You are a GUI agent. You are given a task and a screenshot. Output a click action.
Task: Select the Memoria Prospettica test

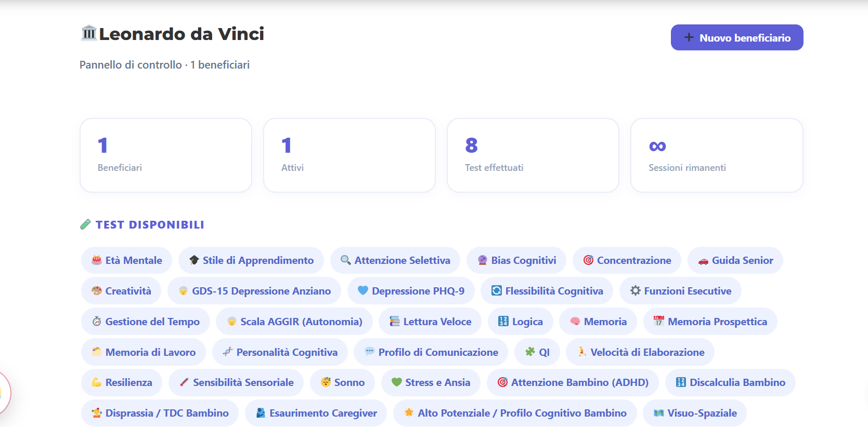pos(710,322)
